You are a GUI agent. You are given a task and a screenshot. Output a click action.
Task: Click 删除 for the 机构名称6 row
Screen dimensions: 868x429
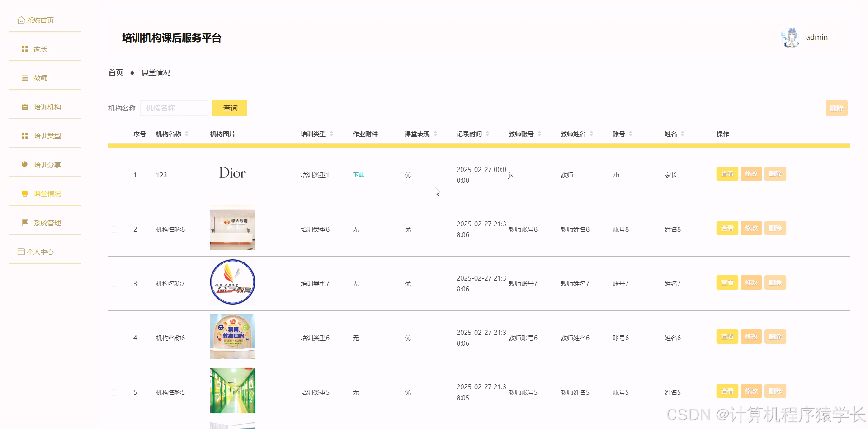pyautogui.click(x=775, y=337)
